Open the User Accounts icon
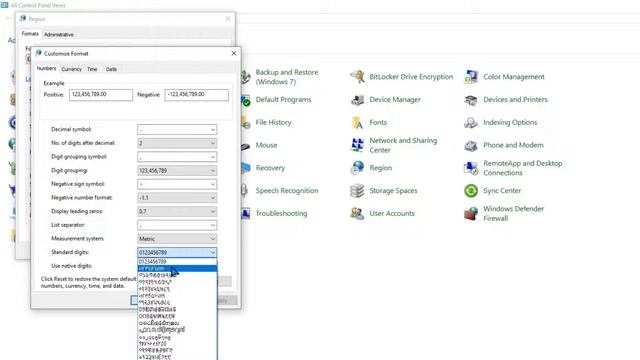This screenshot has height=360, width=640. pyautogui.click(x=358, y=213)
